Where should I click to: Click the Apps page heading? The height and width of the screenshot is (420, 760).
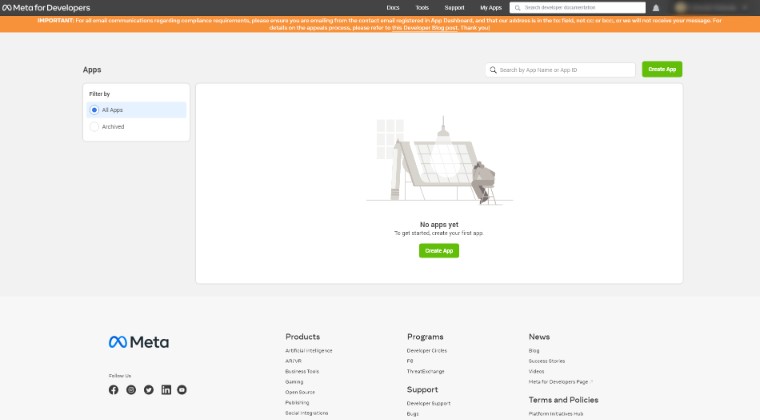coord(92,70)
